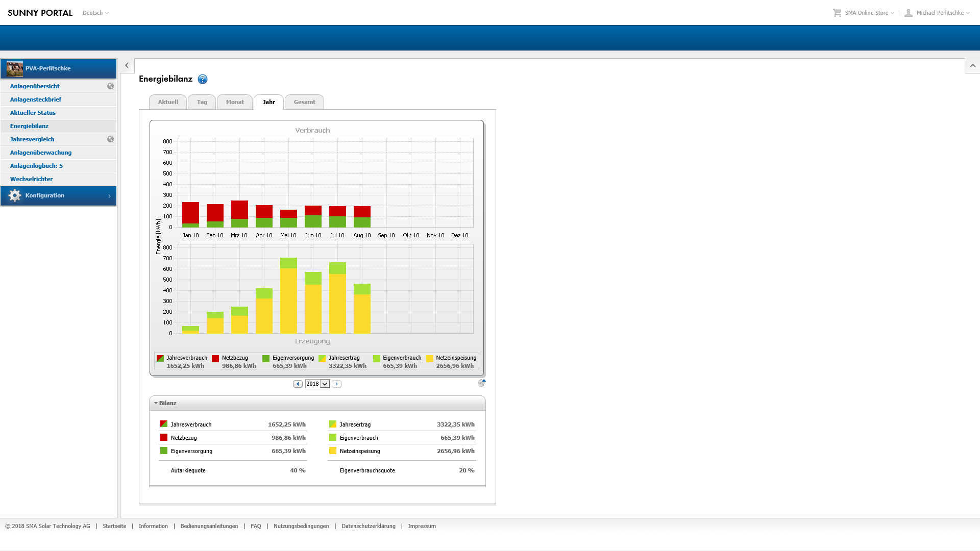
Task: Switch to the Gesamt tab
Action: click(304, 102)
